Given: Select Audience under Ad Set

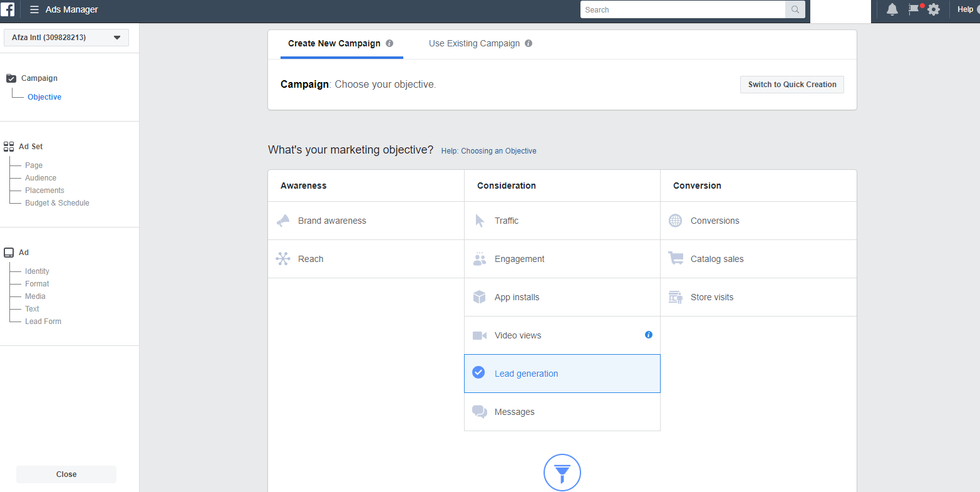Looking at the screenshot, I should click(x=41, y=178).
